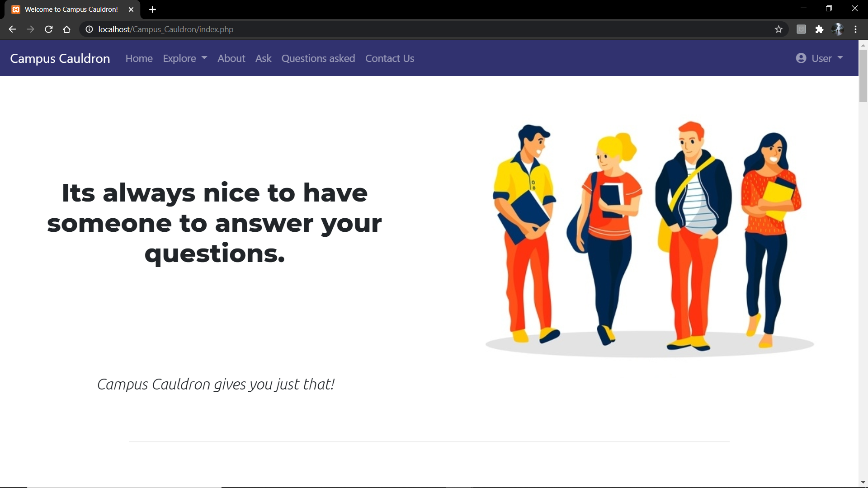Click the vertical scrollbar down arrow
The width and height of the screenshot is (868, 488).
pos(863,482)
